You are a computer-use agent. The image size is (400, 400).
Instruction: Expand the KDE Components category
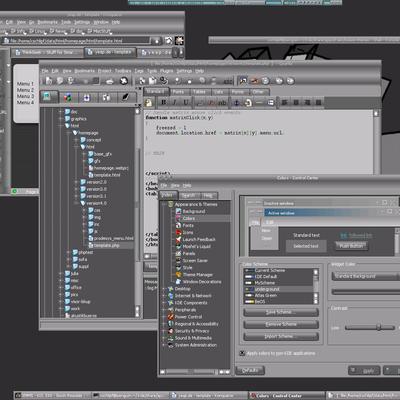point(163,303)
